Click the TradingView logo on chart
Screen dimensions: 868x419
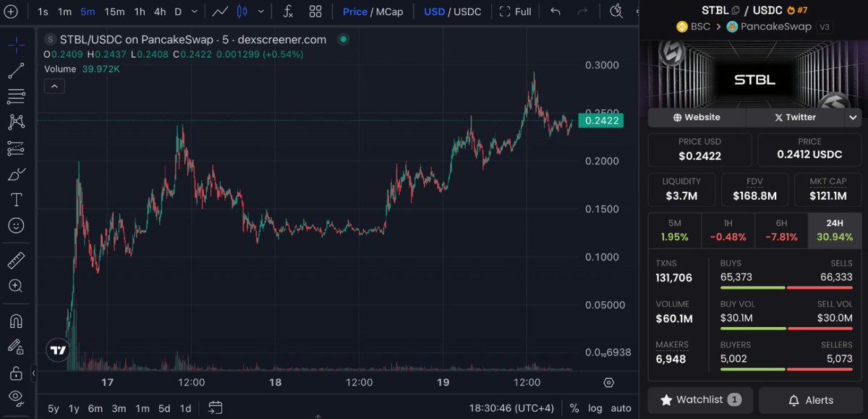click(x=59, y=350)
